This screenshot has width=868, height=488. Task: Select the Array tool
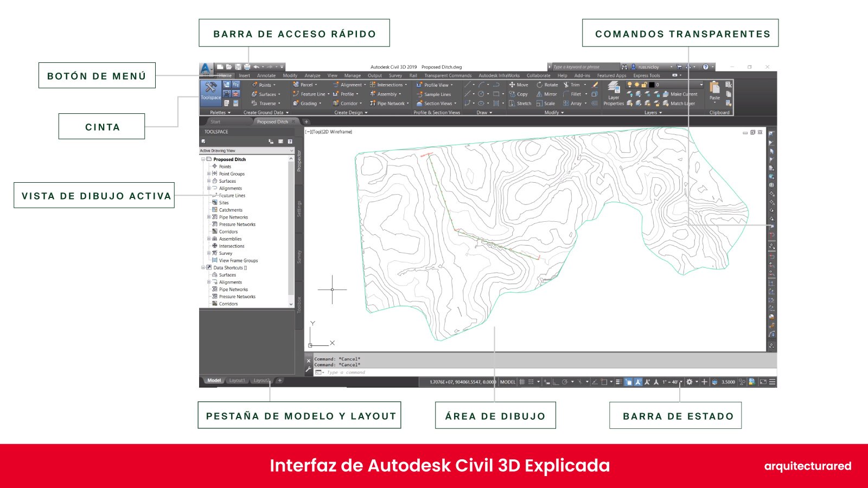pyautogui.click(x=572, y=103)
